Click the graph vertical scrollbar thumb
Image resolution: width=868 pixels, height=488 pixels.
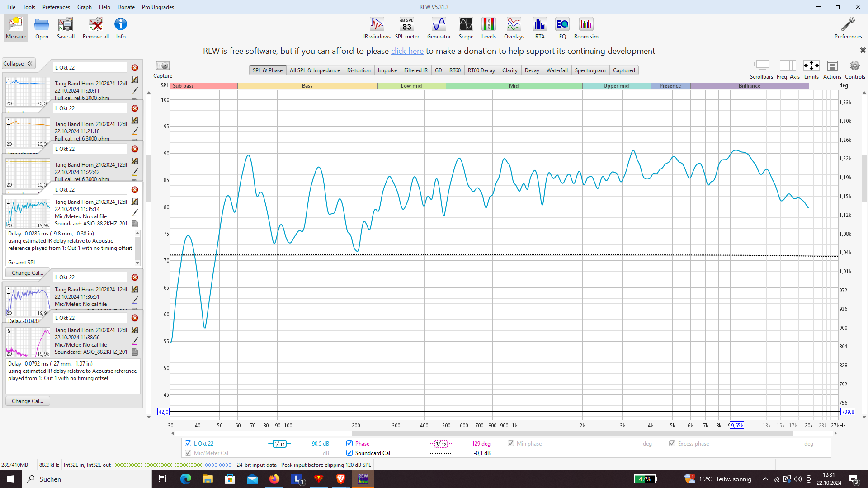[864, 178]
